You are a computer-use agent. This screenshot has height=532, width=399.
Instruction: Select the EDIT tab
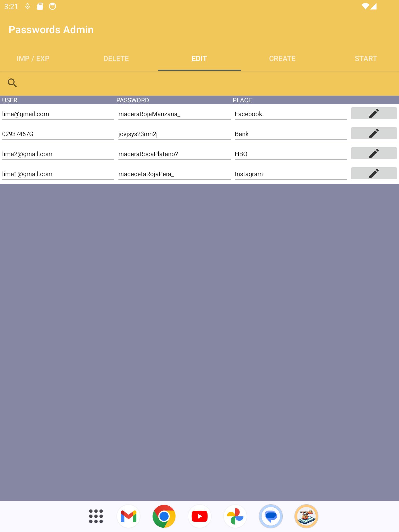click(x=199, y=58)
